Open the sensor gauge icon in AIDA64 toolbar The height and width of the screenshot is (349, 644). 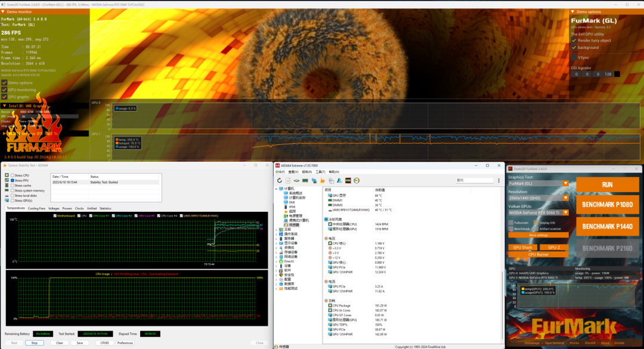[357, 180]
